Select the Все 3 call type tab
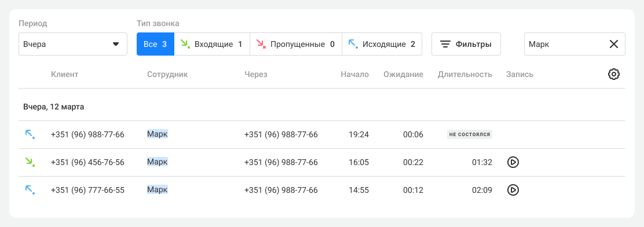Image resolution: width=644 pixels, height=227 pixels. click(155, 44)
